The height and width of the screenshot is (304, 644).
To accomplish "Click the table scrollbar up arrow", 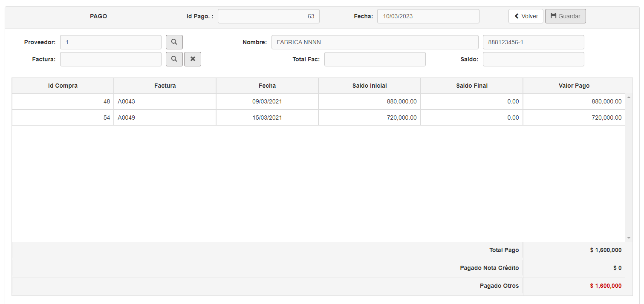I will (x=629, y=98).
